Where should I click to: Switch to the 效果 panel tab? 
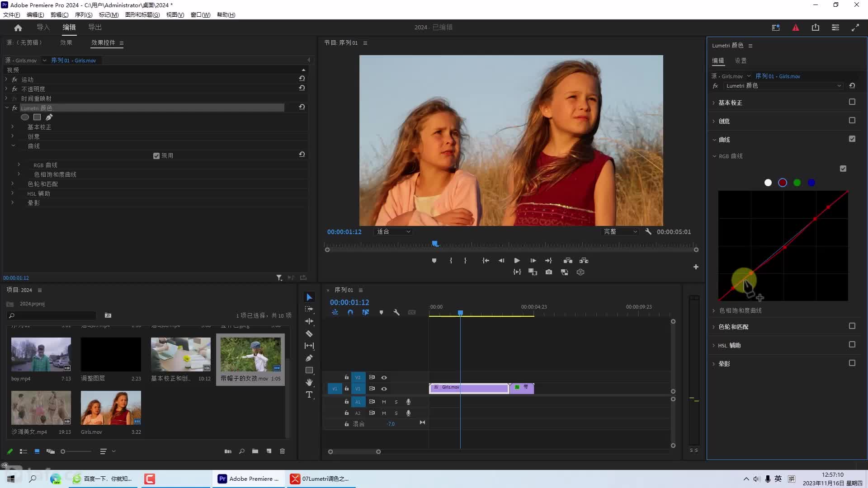tap(66, 42)
